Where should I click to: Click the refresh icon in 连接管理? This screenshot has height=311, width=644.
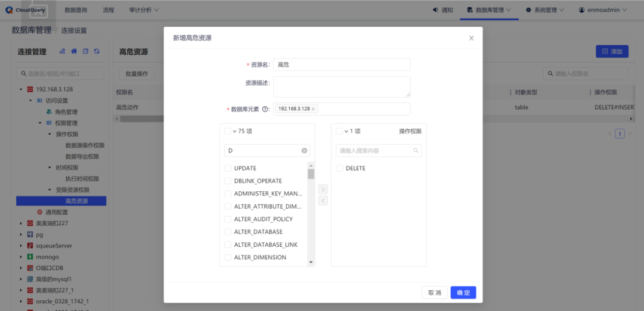[x=97, y=51]
